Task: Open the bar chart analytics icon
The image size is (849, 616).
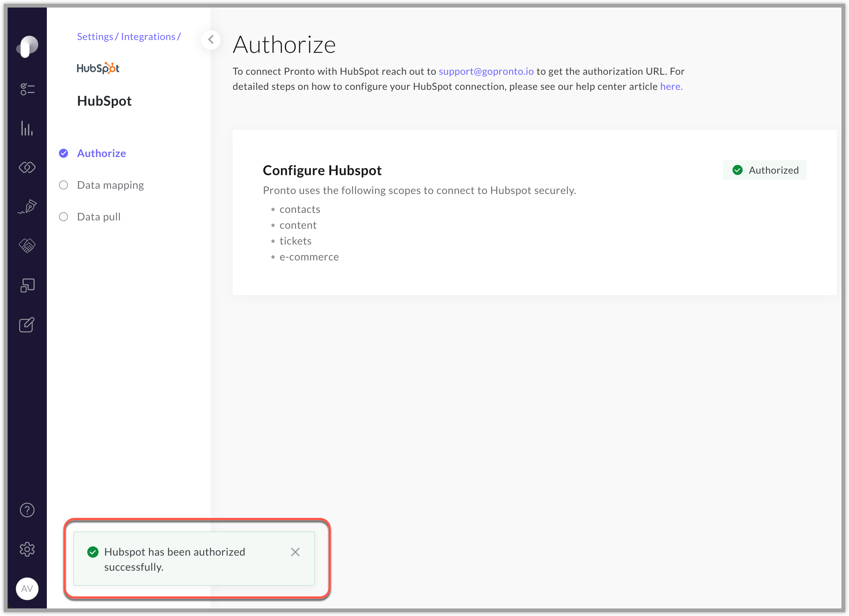Action: coord(27,128)
